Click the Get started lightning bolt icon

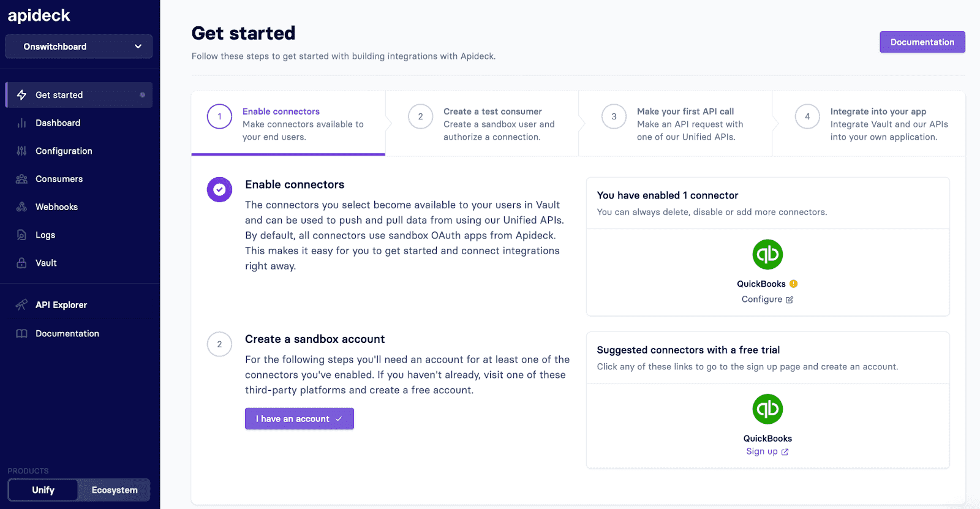21,95
